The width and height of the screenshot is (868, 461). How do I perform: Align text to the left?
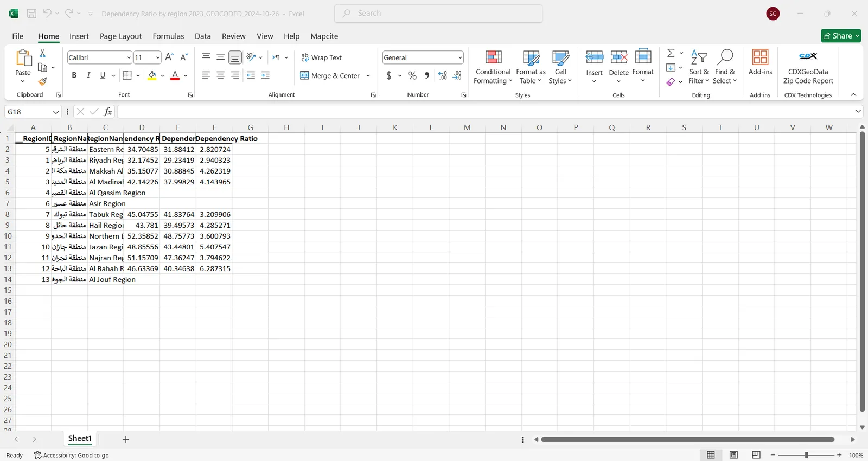(206, 75)
